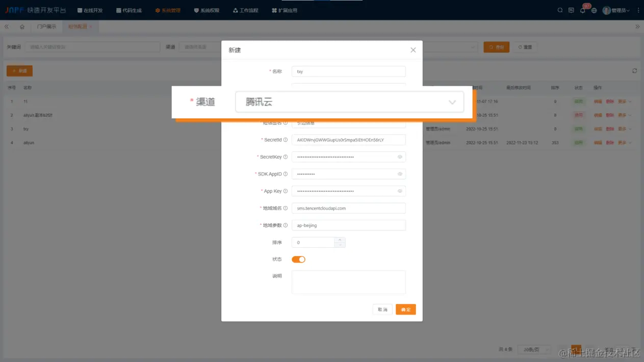Viewport: 644px width, 362px height.
Task: Click the 地域域名 field with sms.tencentcloudapi.com
Action: [349, 208]
